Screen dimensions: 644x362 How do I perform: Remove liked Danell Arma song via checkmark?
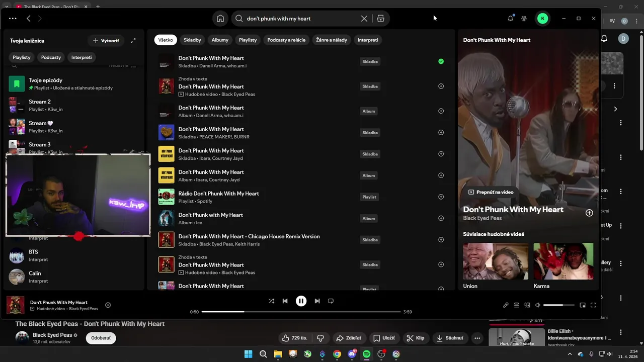(441, 61)
